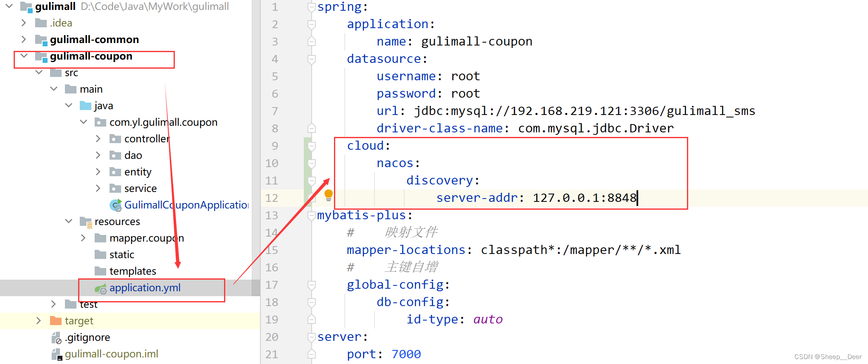
Task: Fold the global-config block at line 17
Action: (312, 285)
